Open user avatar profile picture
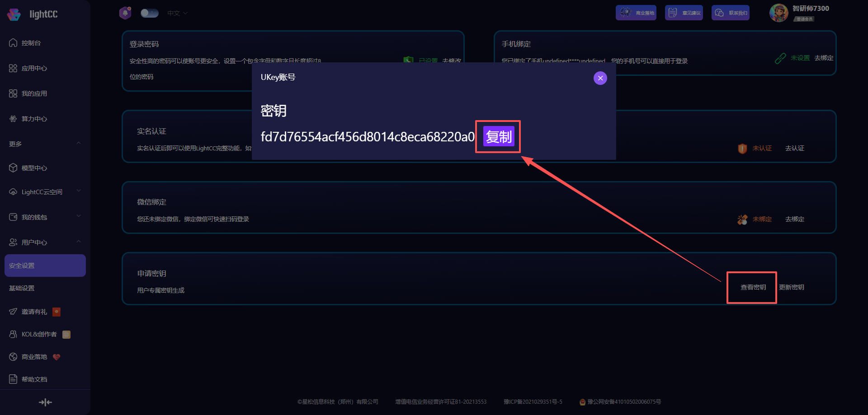Screen dimensions: 868x415 tap(778, 13)
